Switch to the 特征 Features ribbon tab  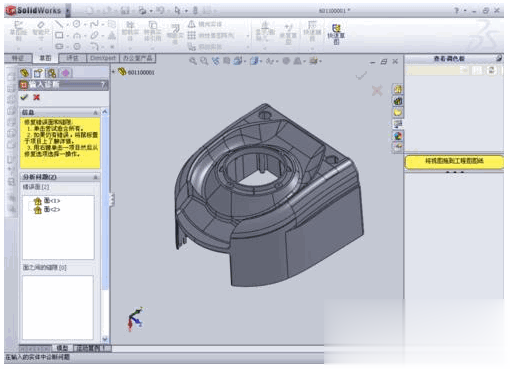(18, 58)
